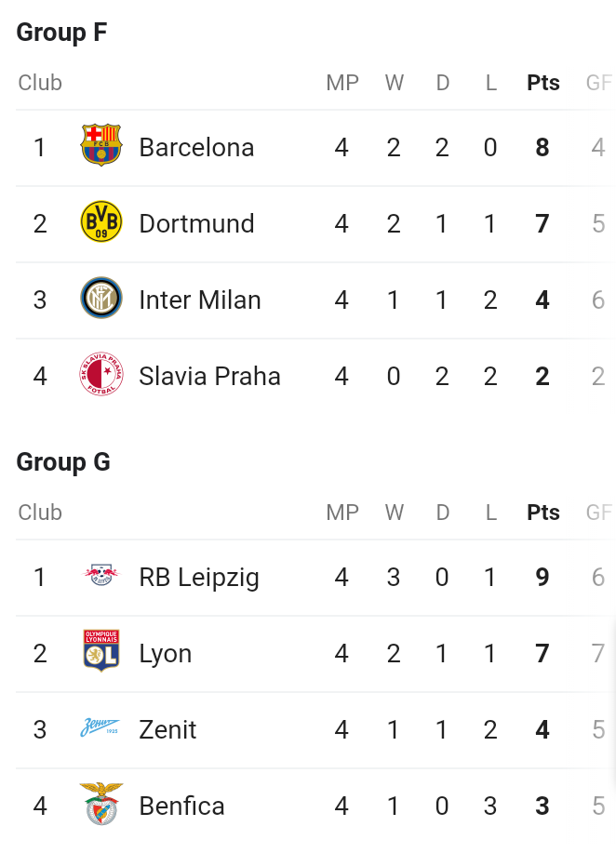Image resolution: width=616 pixels, height=853 pixels.
Task: Click the Barcelona club crest
Action: [x=101, y=145]
